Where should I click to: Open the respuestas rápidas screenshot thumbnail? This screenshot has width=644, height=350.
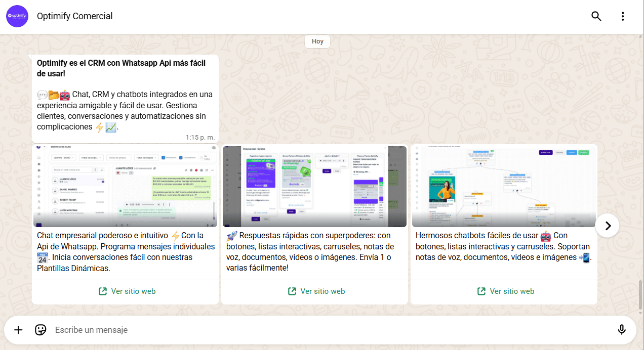point(314,186)
